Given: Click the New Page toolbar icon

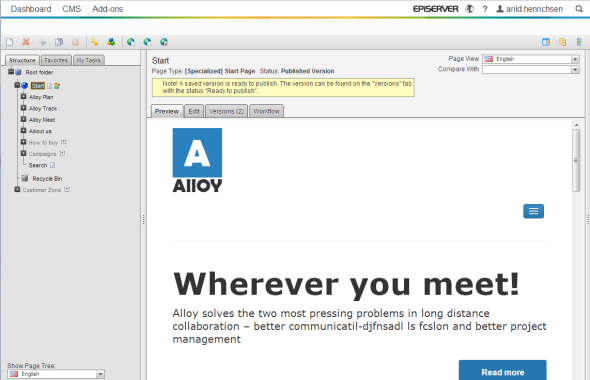Looking at the screenshot, I should 9,42.
